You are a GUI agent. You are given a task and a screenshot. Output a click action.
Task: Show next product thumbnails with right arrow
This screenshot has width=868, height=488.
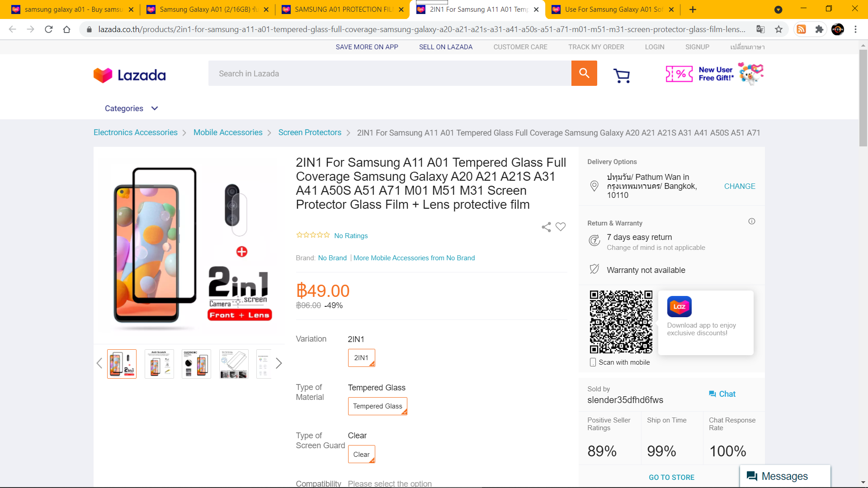[279, 363]
